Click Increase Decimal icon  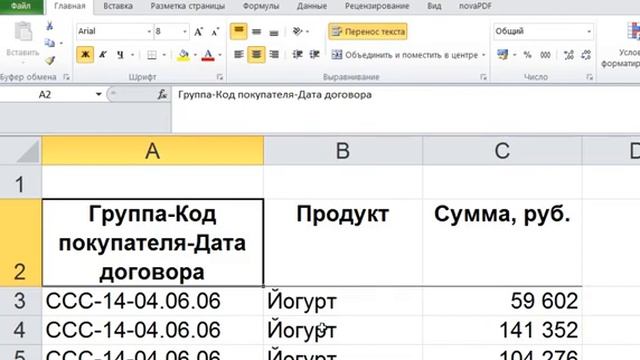click(x=569, y=55)
